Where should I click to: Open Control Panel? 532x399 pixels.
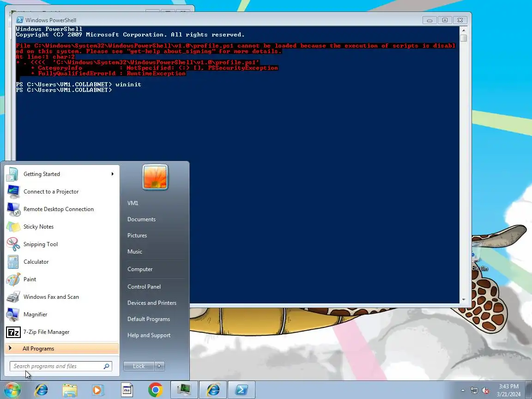(x=144, y=287)
